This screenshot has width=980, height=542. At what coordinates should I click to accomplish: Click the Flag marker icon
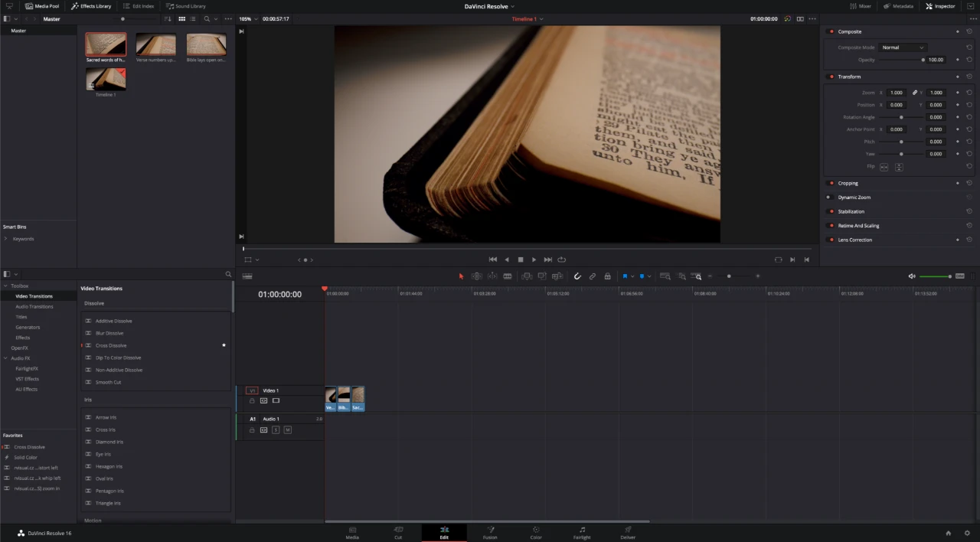pos(625,276)
